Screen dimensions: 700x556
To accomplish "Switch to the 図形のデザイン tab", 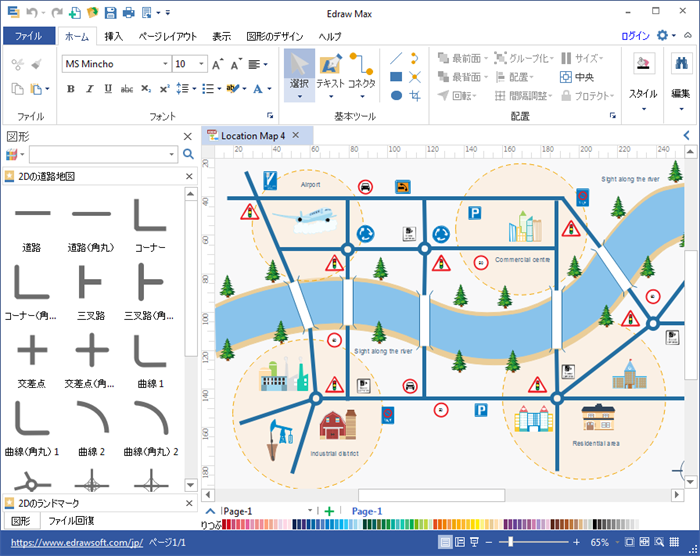I will (275, 37).
